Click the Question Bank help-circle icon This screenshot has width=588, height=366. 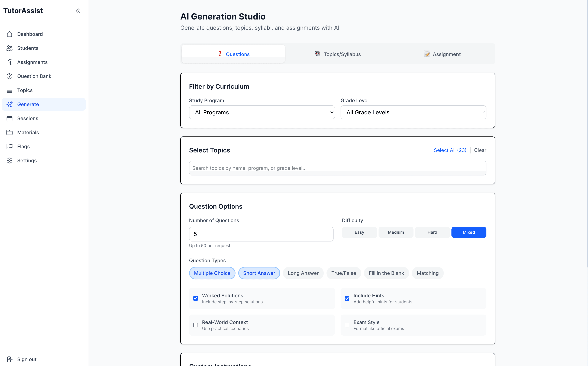9,76
